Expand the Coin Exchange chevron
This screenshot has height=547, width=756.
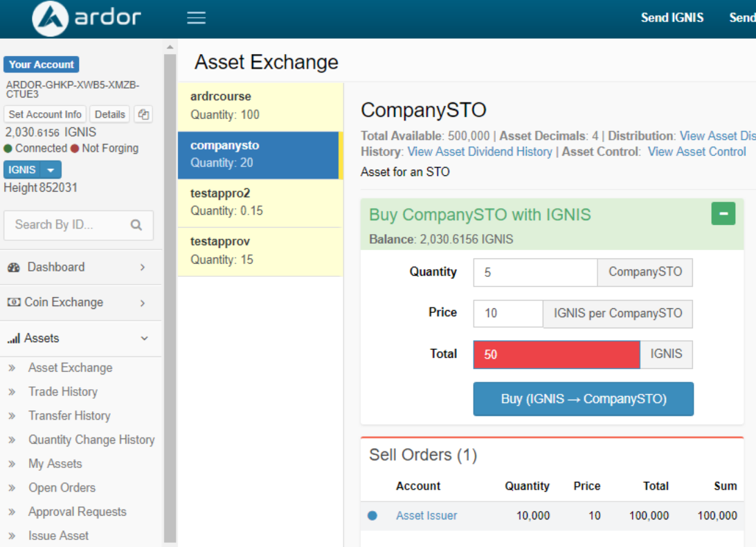[143, 303]
